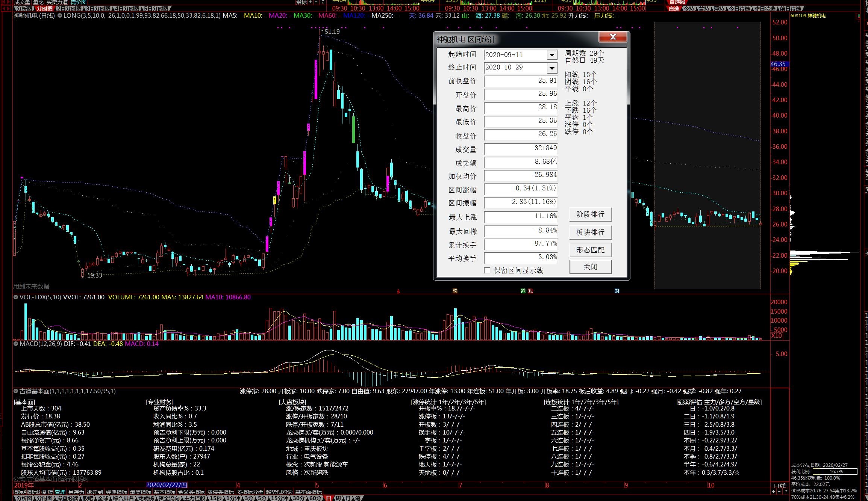Tick the 保留区间显示线 checkbox
The height and width of the screenshot is (501, 868).
[487, 270]
